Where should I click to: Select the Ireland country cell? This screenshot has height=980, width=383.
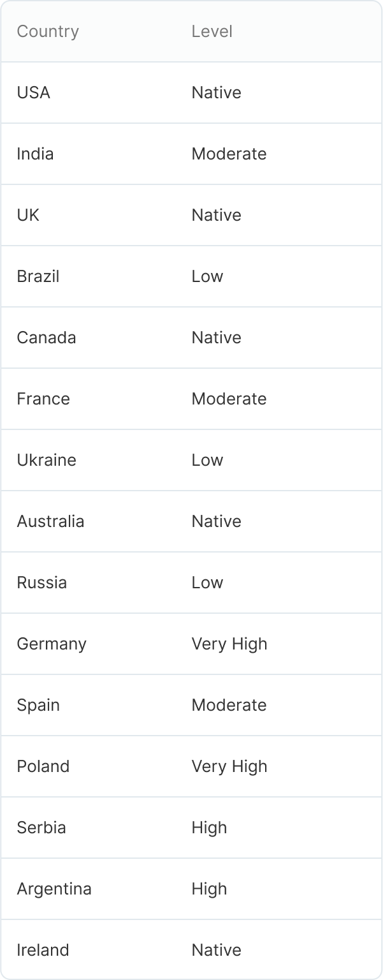pyautogui.click(x=43, y=950)
